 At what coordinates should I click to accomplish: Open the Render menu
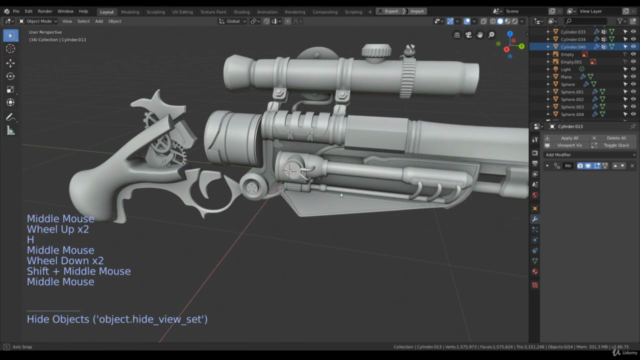click(45, 11)
